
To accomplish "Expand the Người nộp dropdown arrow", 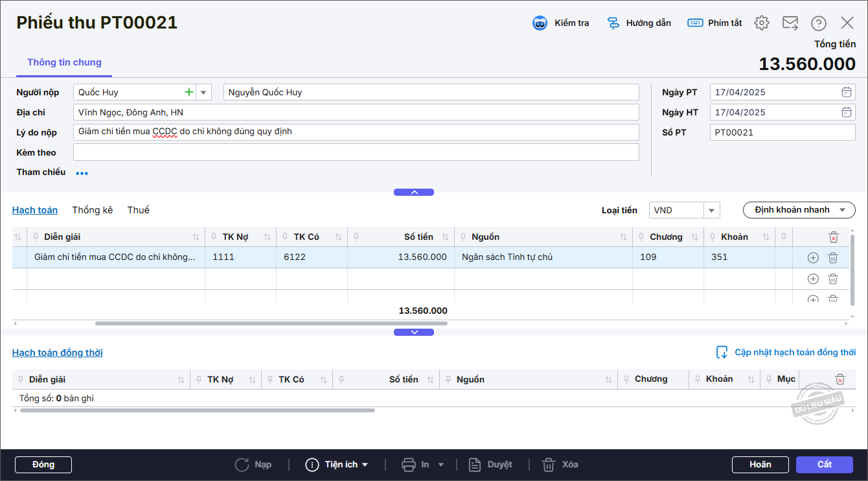I will pos(204,92).
